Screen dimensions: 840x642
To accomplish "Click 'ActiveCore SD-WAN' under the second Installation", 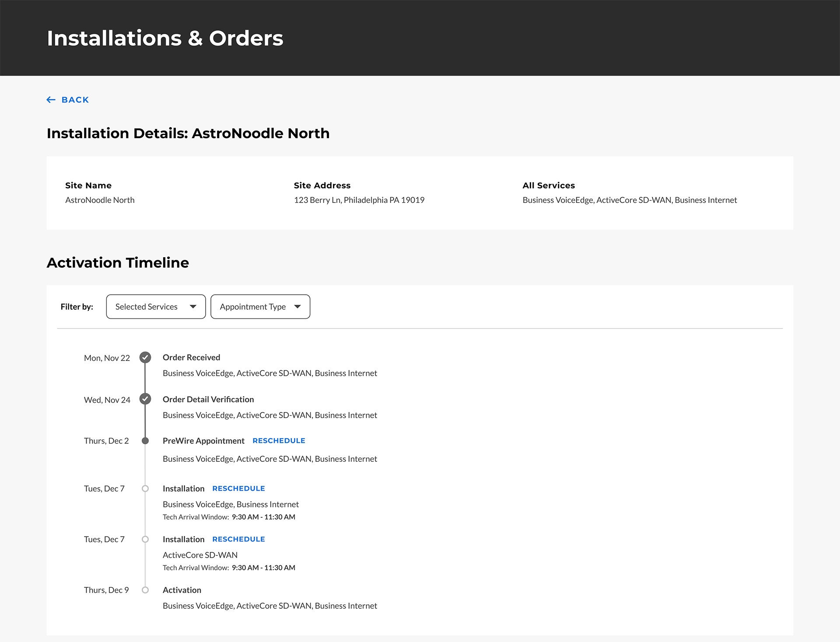I will tap(200, 555).
